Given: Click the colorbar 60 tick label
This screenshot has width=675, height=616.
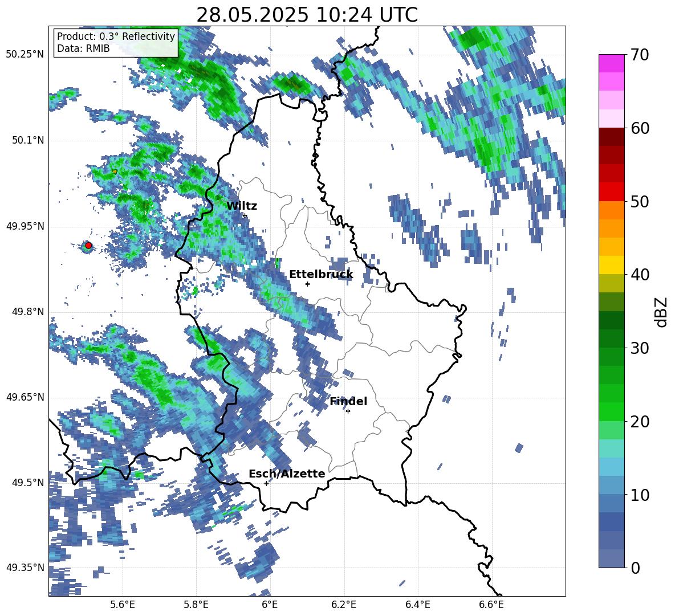Looking at the screenshot, I should (640, 128).
